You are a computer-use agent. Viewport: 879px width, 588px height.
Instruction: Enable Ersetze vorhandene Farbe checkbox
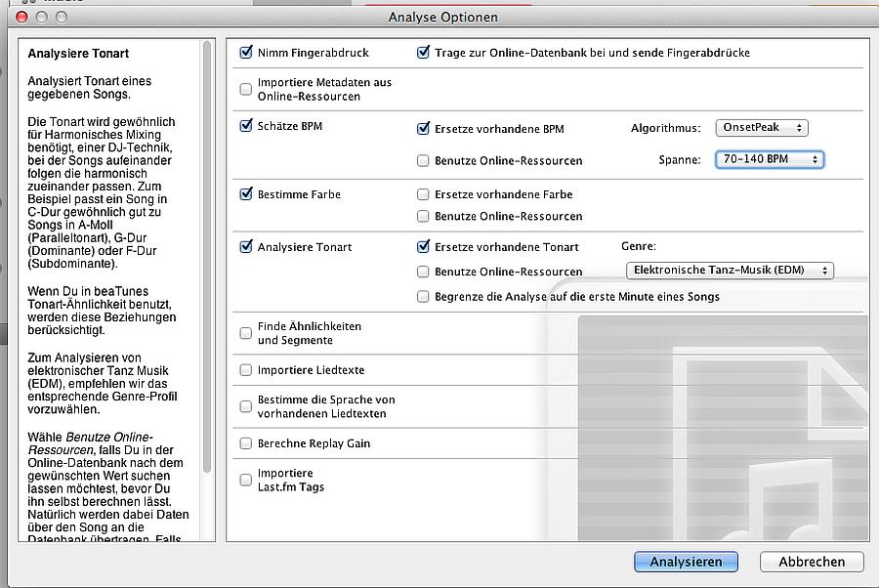tap(423, 194)
